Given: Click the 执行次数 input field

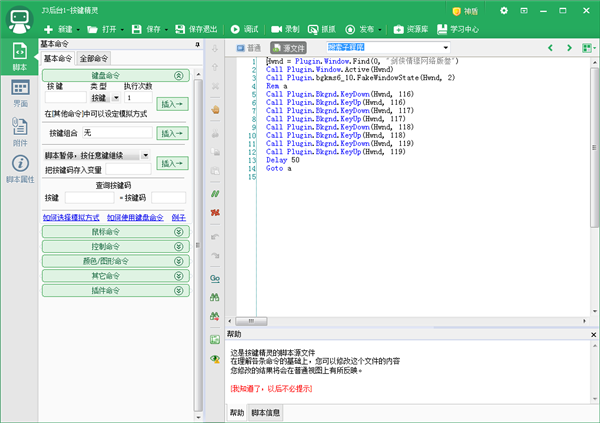Looking at the screenshot, I should pos(138,98).
